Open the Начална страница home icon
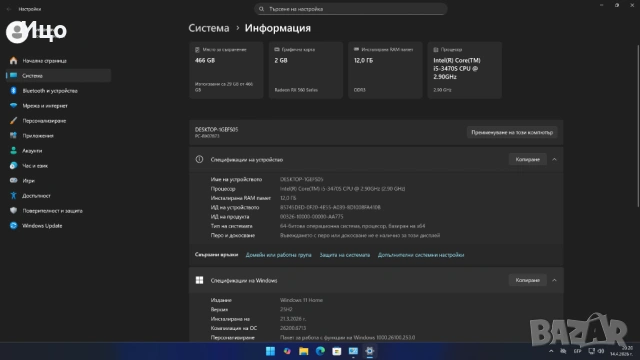This screenshot has height=360, width=640. click(x=13, y=61)
